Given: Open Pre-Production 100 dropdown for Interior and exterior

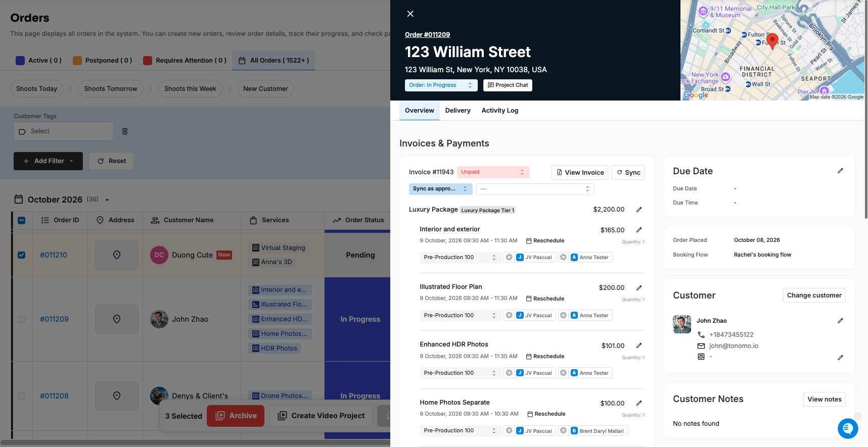Looking at the screenshot, I should [461, 258].
